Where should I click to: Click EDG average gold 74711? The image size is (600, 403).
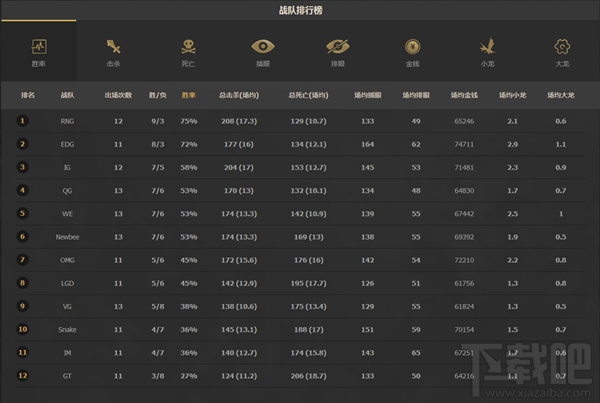click(x=464, y=144)
